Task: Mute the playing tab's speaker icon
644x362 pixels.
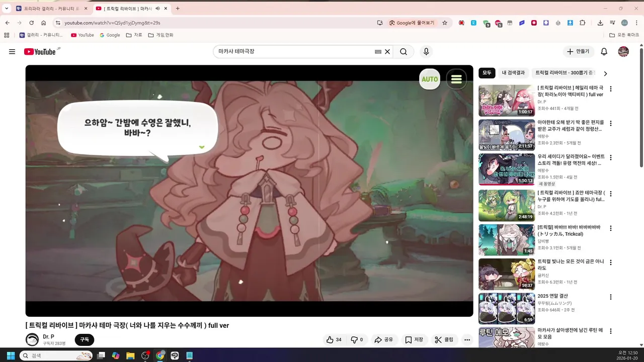Action: tap(158, 9)
